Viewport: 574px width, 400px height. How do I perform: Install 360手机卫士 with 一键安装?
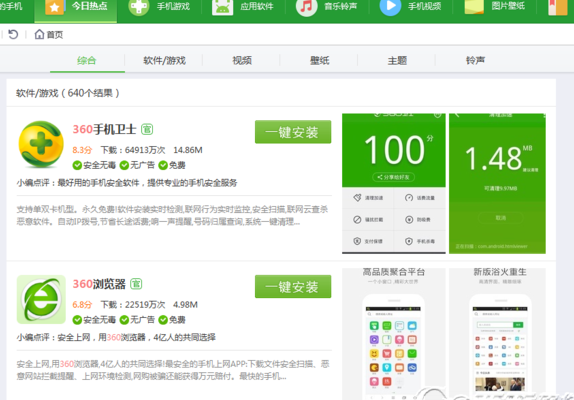[x=293, y=132]
